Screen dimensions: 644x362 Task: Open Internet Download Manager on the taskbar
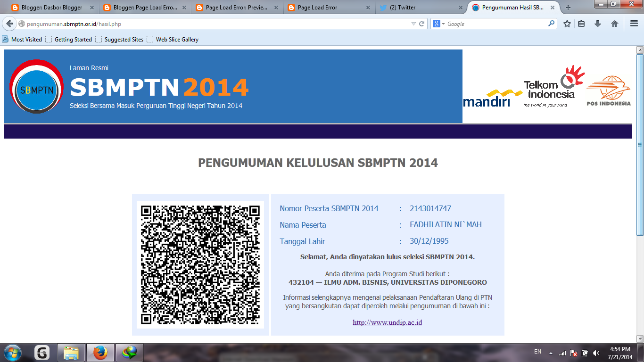tap(129, 353)
